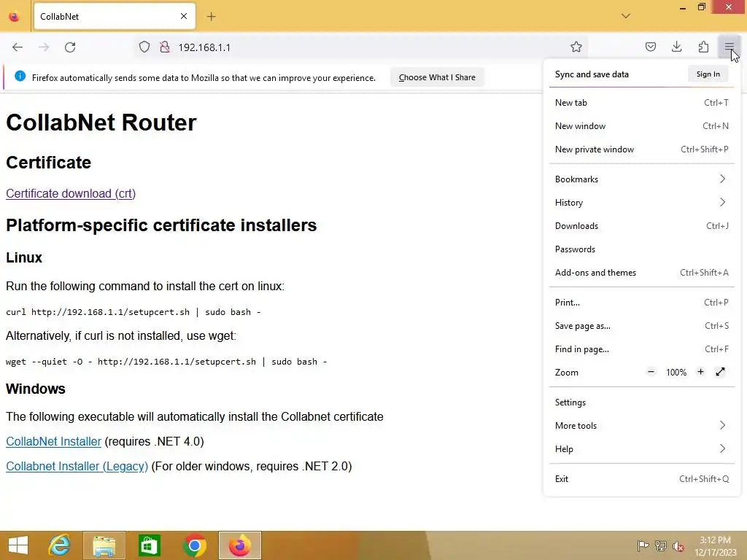Click the insecure connection padlock icon
Image resolution: width=747 pixels, height=560 pixels.
[165, 47]
